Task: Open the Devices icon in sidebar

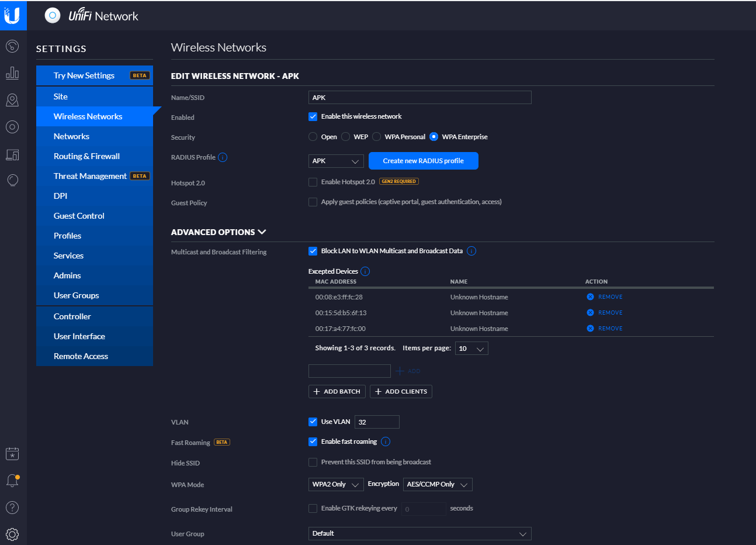Action: (12, 127)
